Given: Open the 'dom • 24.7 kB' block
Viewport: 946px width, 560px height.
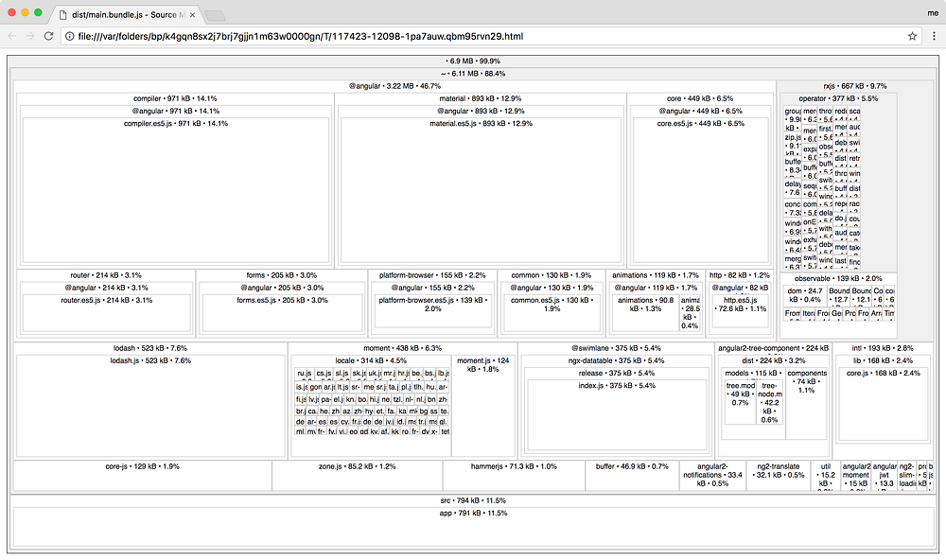Looking at the screenshot, I should [x=804, y=295].
